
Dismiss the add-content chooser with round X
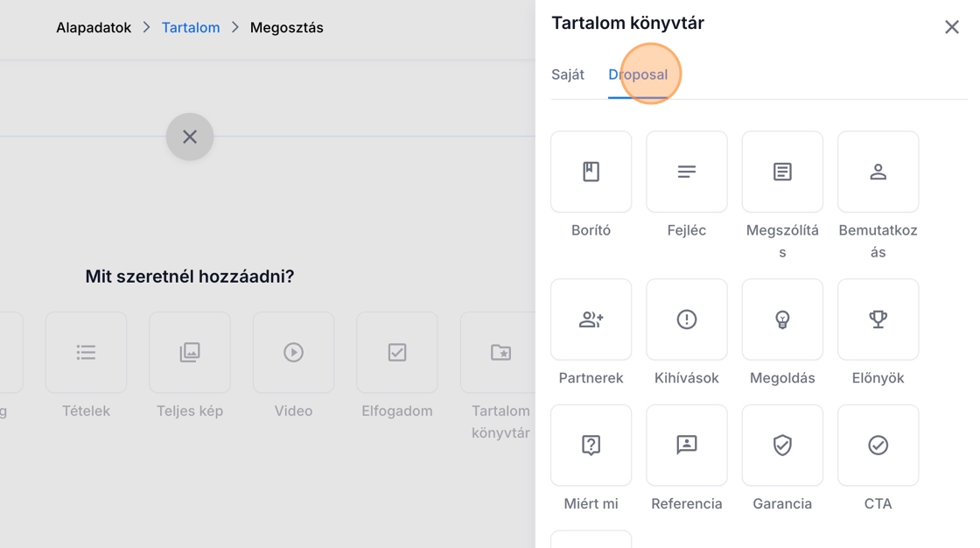pos(190,137)
